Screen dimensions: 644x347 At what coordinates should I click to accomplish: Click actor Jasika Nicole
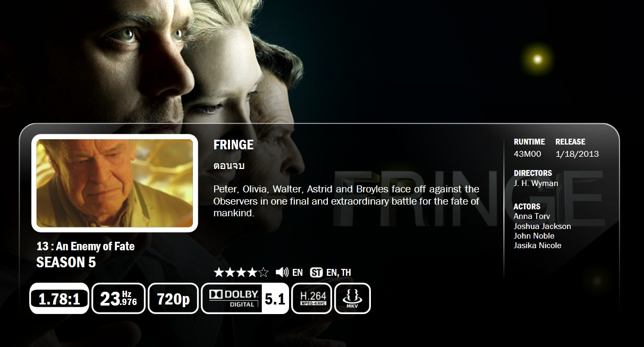537,246
